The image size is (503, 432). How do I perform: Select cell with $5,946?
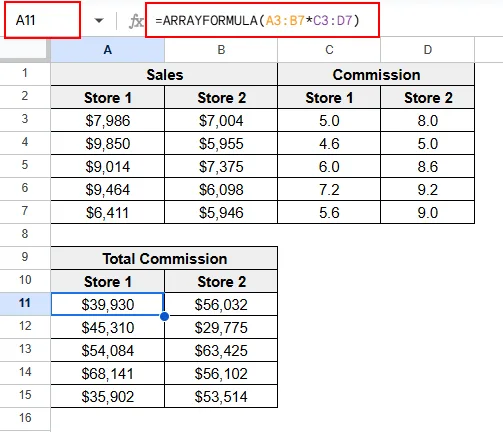[x=221, y=212]
